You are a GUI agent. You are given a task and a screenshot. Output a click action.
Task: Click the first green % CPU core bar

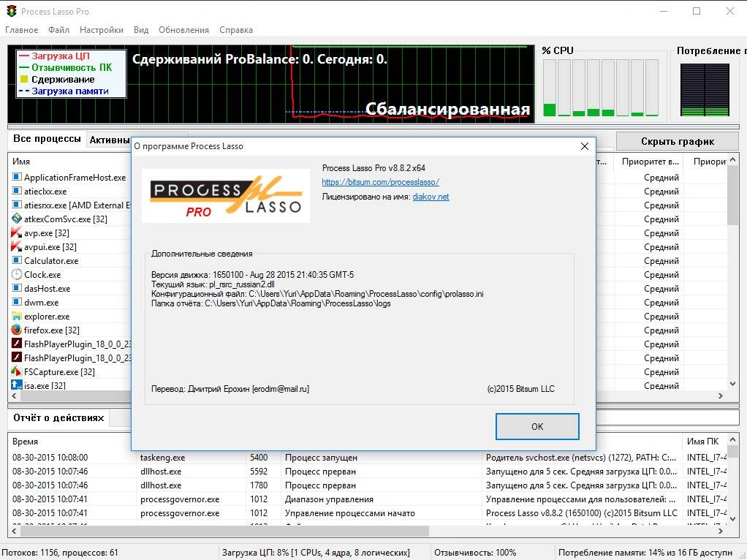pos(550,110)
